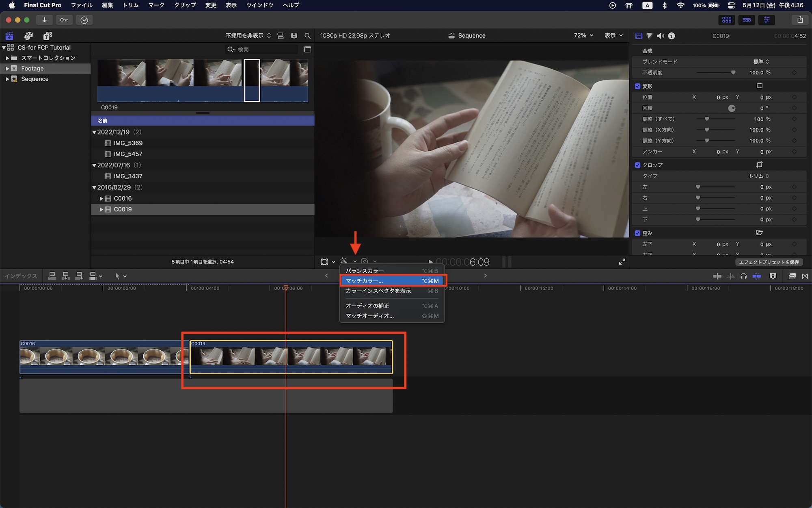Screen dimensions: 812x508
Task: Disable the クロップ checkbox
Action: click(x=637, y=165)
